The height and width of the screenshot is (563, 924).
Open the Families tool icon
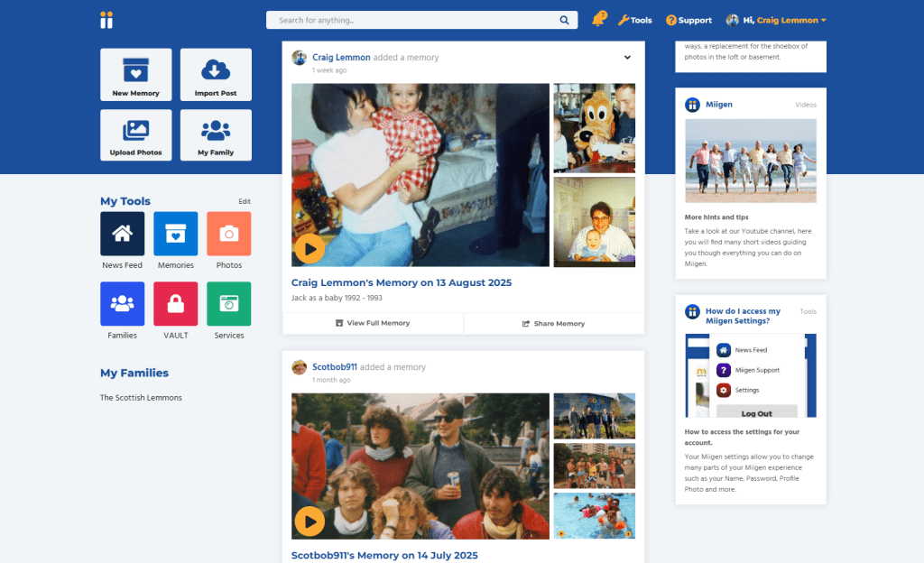click(x=123, y=304)
